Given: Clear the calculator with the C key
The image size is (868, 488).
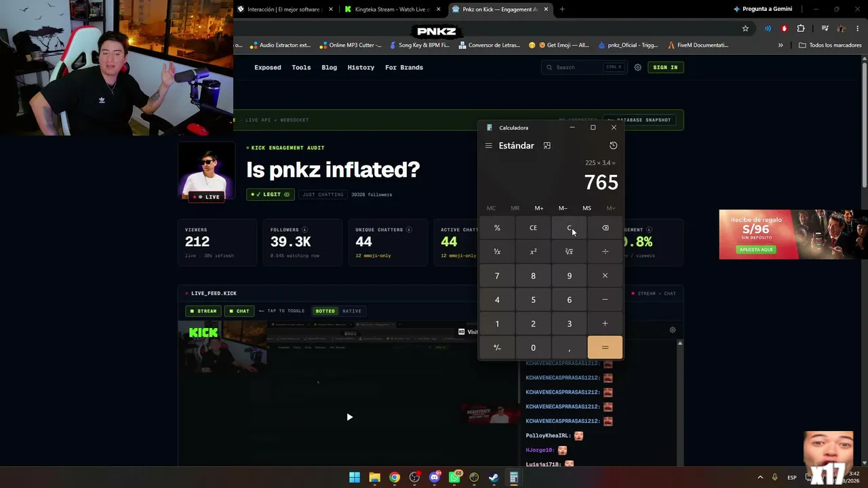Looking at the screenshot, I should [569, 228].
